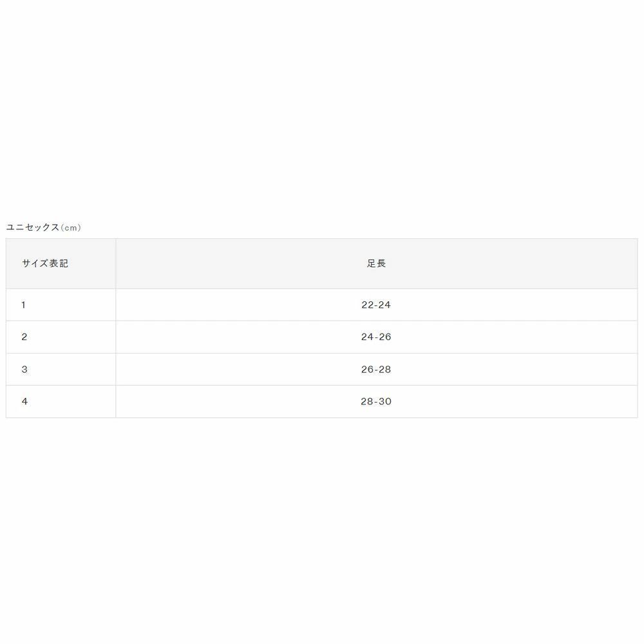Click the table row for size 4
Screen dimensions: 644x644
pyautogui.click(x=193, y=401)
